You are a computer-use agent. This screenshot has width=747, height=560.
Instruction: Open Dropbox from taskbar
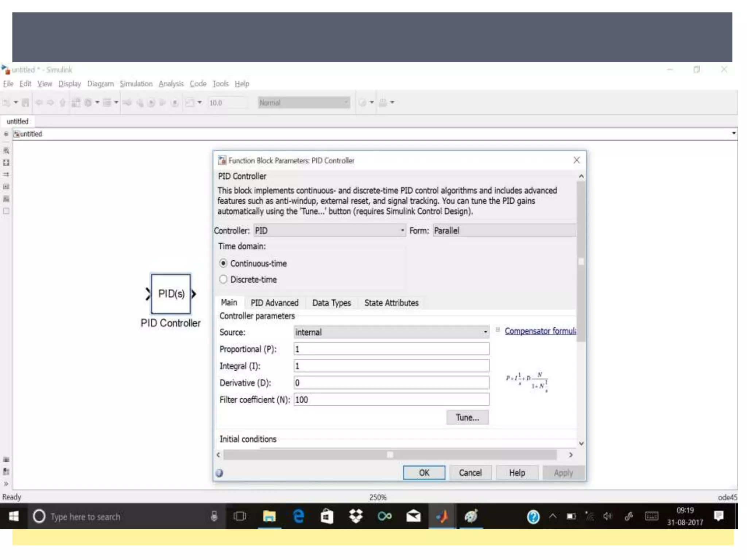tap(356, 516)
